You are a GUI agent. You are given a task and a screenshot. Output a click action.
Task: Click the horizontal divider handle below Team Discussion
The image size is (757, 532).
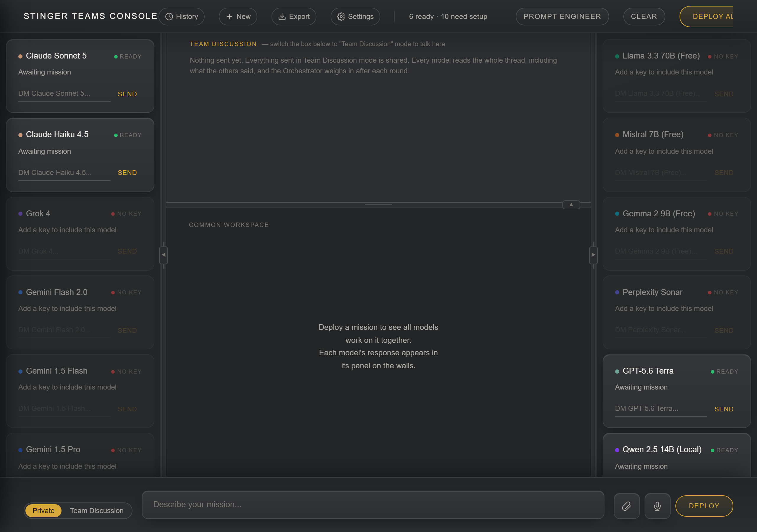point(378,205)
